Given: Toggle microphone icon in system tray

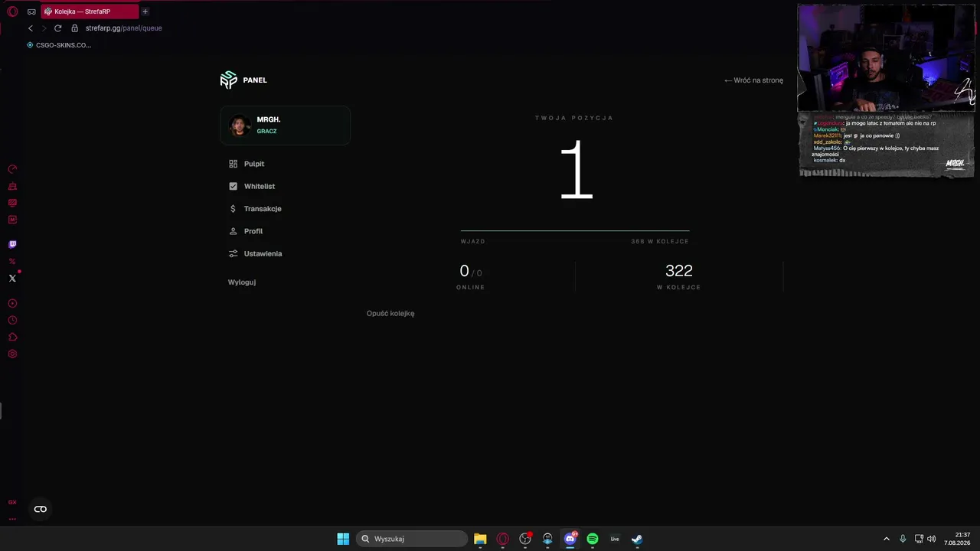Looking at the screenshot, I should (903, 539).
